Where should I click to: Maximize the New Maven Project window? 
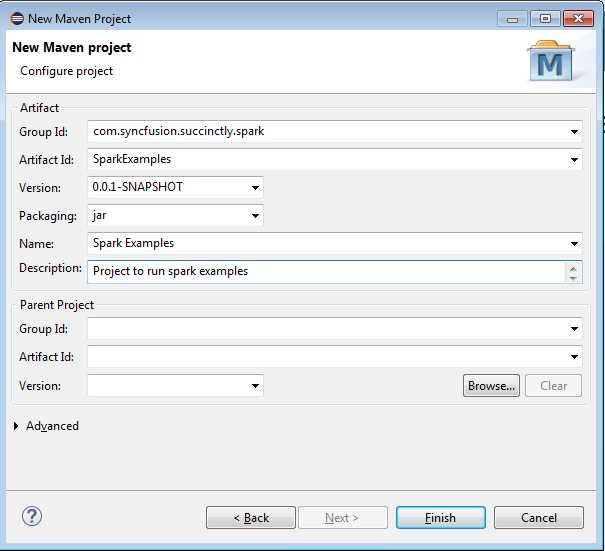click(545, 19)
